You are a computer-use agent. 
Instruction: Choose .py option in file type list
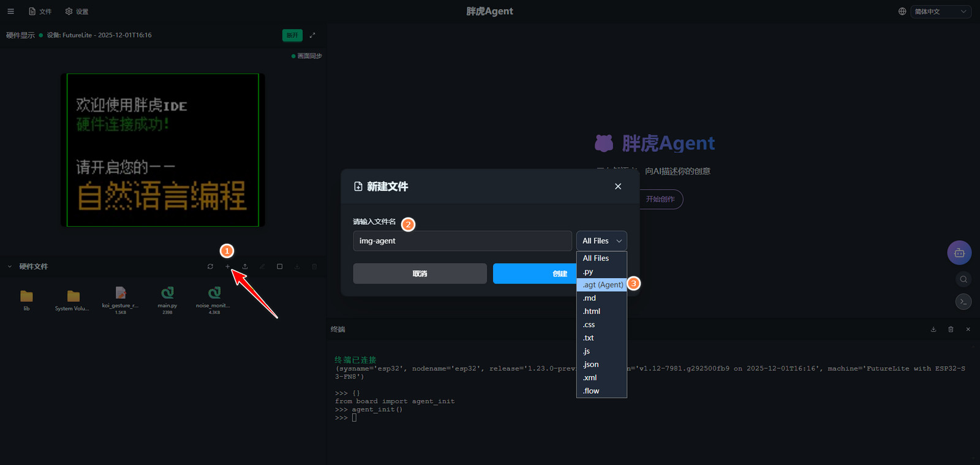tap(588, 272)
